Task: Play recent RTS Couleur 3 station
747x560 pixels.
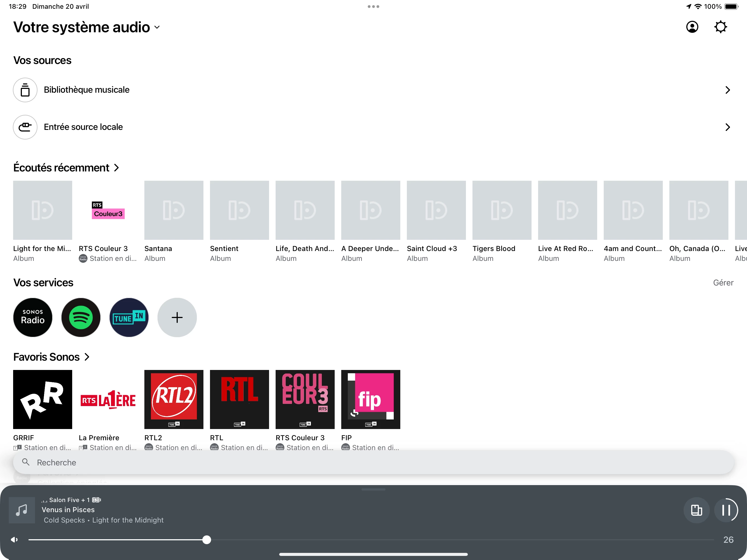Action: point(108,210)
